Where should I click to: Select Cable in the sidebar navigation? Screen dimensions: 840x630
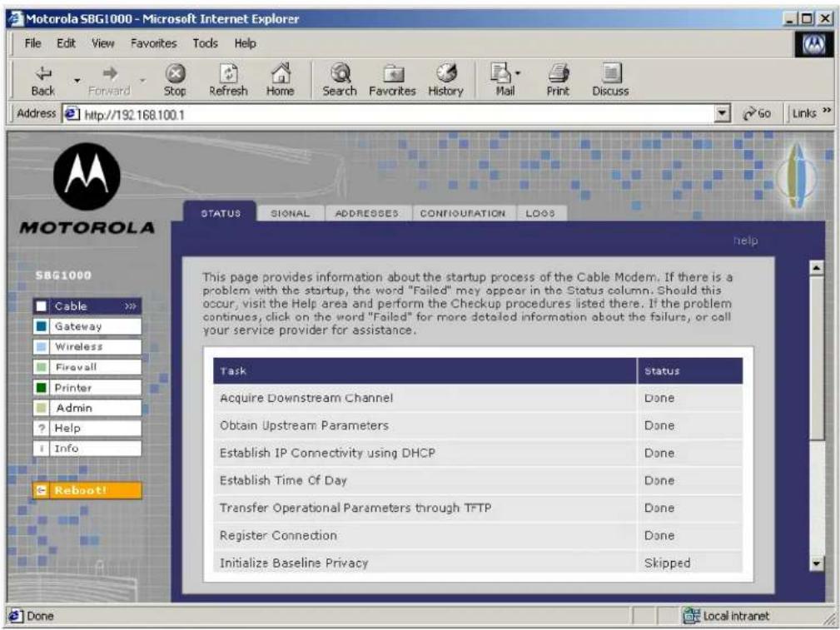[87, 306]
